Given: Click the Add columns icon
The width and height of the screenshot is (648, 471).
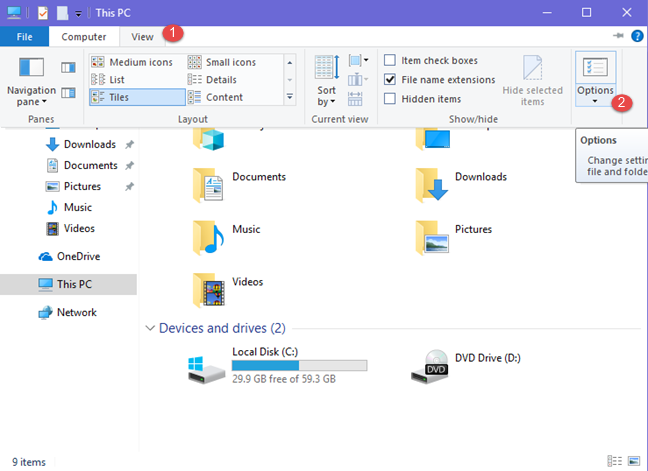Looking at the screenshot, I should coord(357,79).
